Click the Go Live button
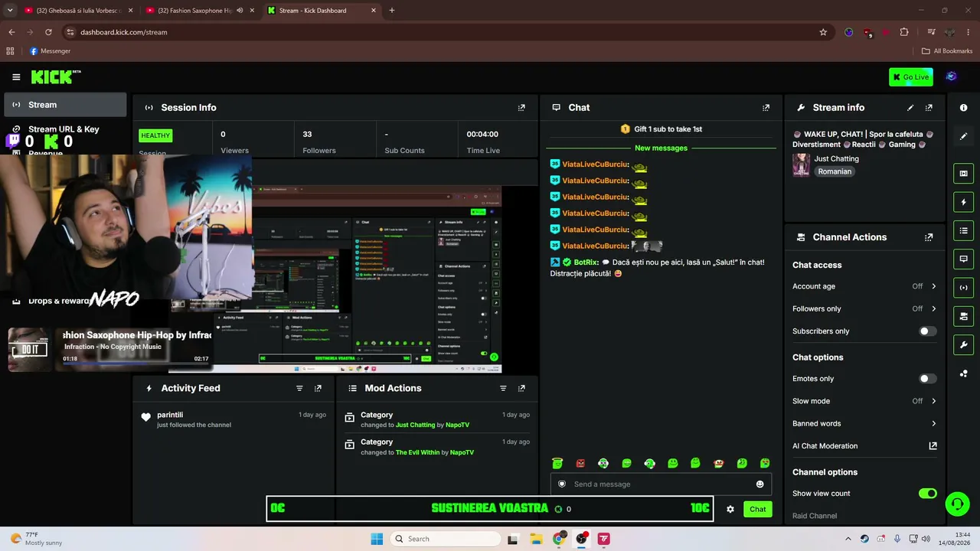 click(x=911, y=77)
